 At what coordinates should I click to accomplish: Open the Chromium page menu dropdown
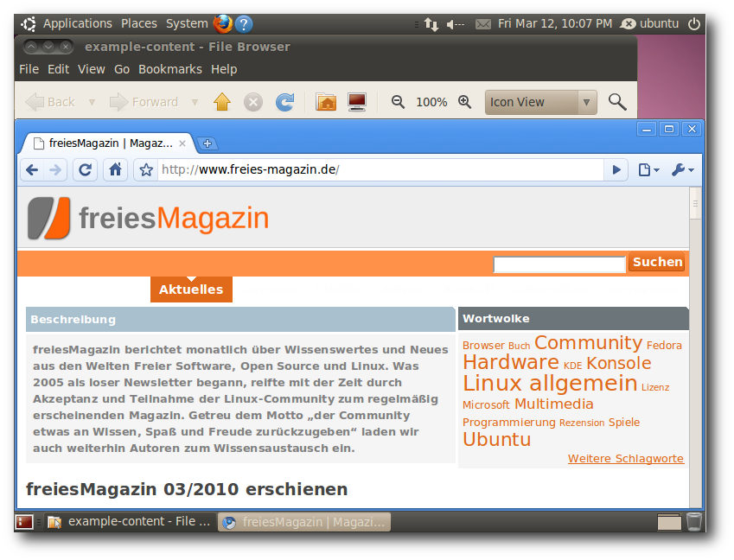[x=648, y=169]
